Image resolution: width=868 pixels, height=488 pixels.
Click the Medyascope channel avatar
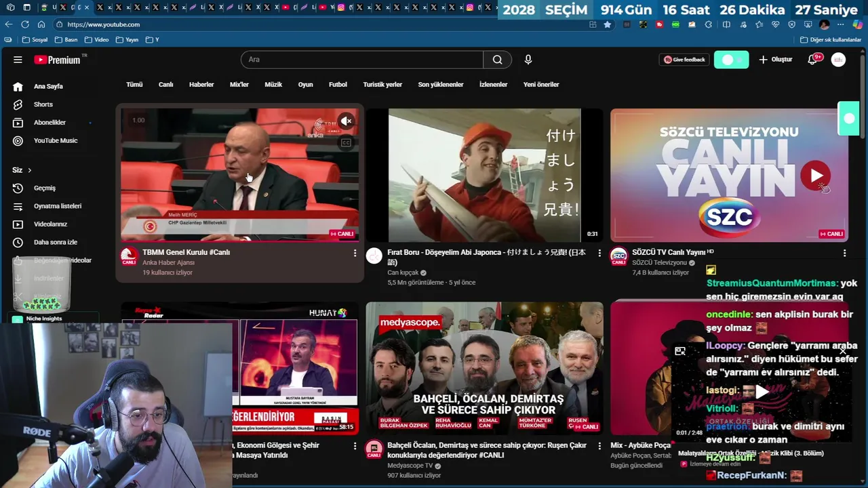374,449
